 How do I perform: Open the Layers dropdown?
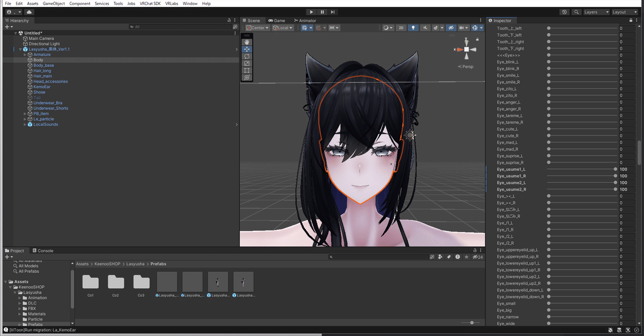(x=596, y=12)
